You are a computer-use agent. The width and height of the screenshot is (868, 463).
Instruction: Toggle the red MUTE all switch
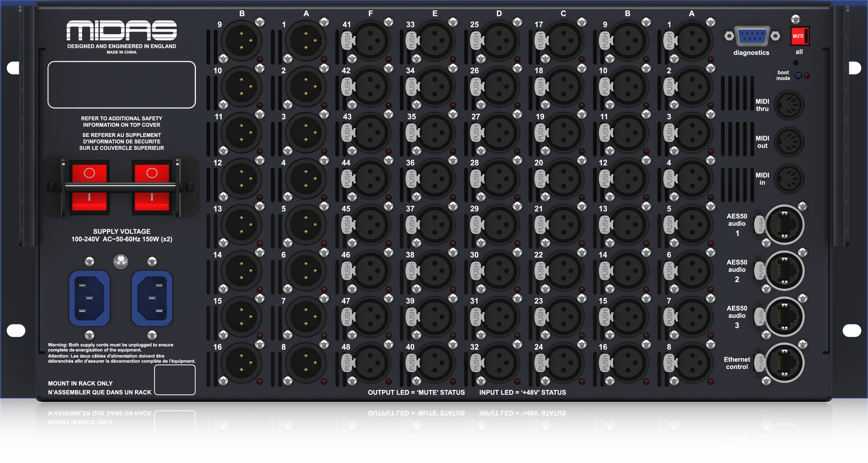[x=799, y=36]
